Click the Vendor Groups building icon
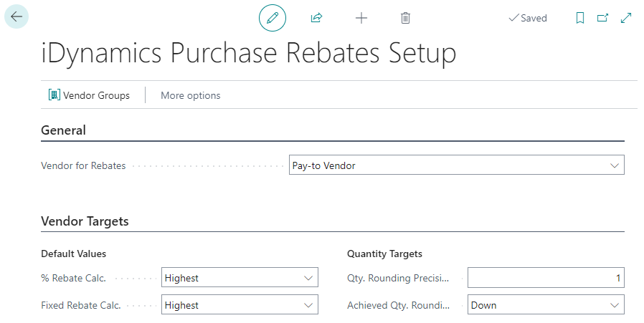The height and width of the screenshot is (323, 644). pyautogui.click(x=55, y=95)
